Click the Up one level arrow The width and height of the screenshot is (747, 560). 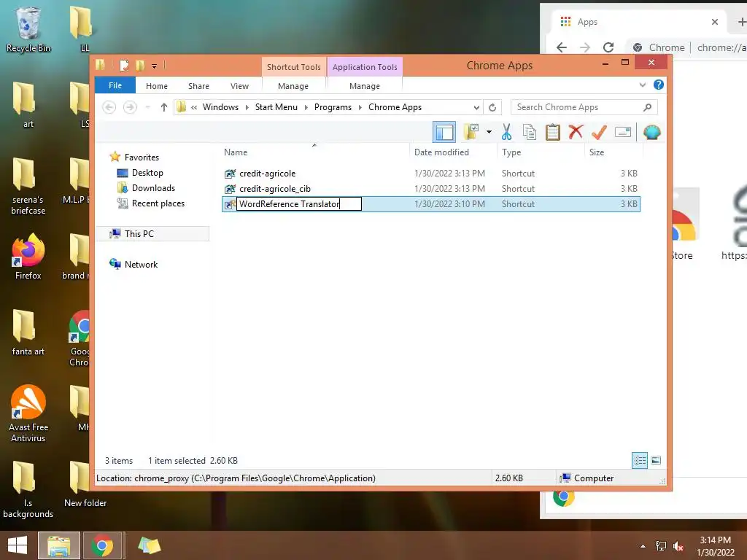point(164,107)
